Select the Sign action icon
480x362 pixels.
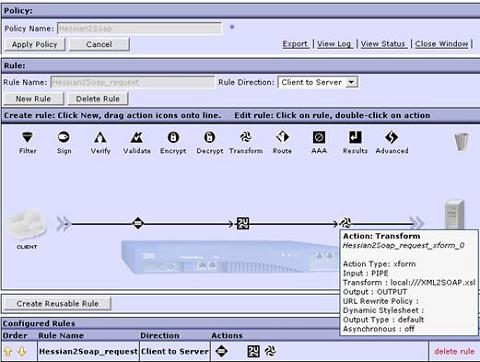pos(63,137)
